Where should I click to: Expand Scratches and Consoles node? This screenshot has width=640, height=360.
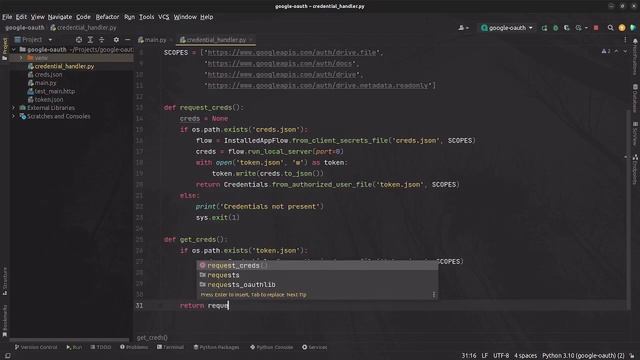point(13,116)
